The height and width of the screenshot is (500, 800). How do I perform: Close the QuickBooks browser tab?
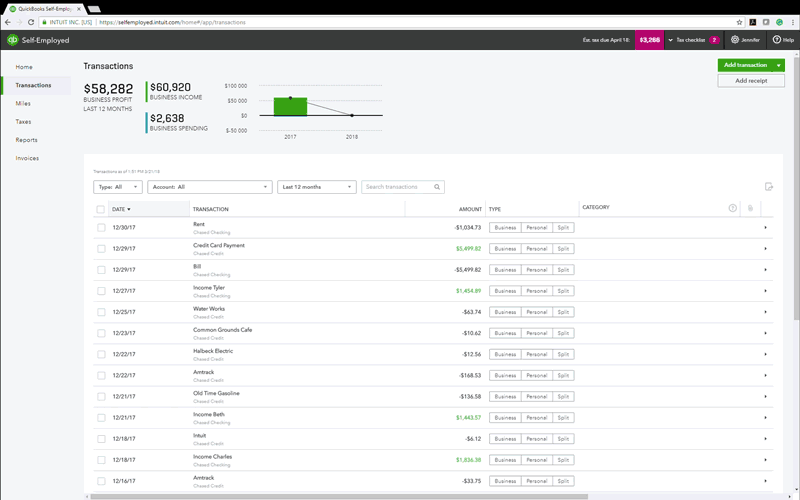point(79,9)
